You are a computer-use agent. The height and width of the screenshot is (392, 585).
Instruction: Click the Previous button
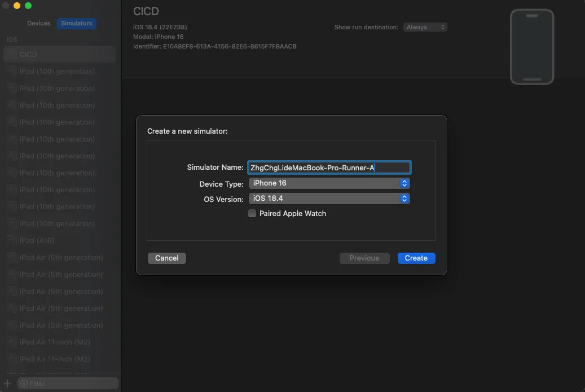364,258
